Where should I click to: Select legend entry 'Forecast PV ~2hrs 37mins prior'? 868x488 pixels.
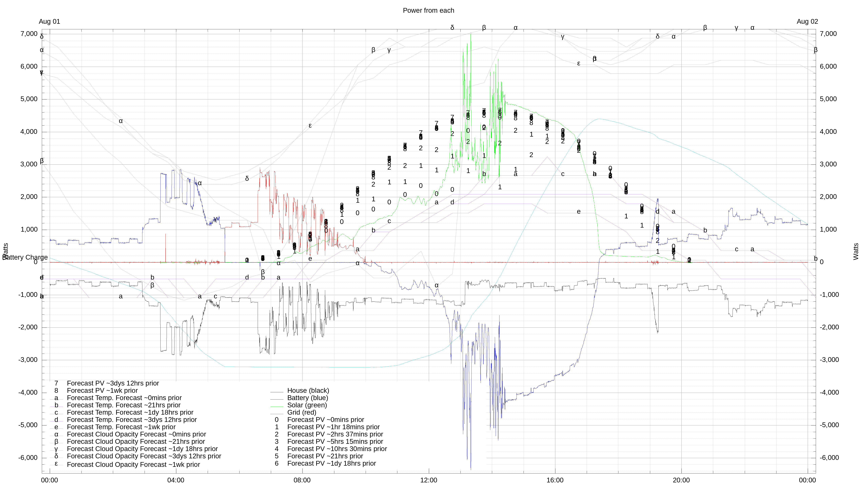[x=335, y=434]
